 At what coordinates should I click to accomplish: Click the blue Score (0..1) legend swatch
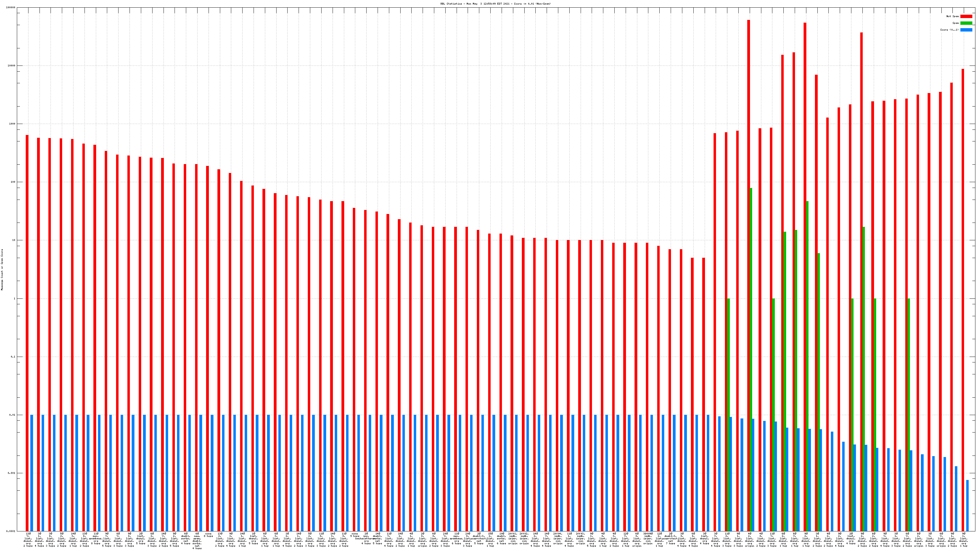click(966, 30)
